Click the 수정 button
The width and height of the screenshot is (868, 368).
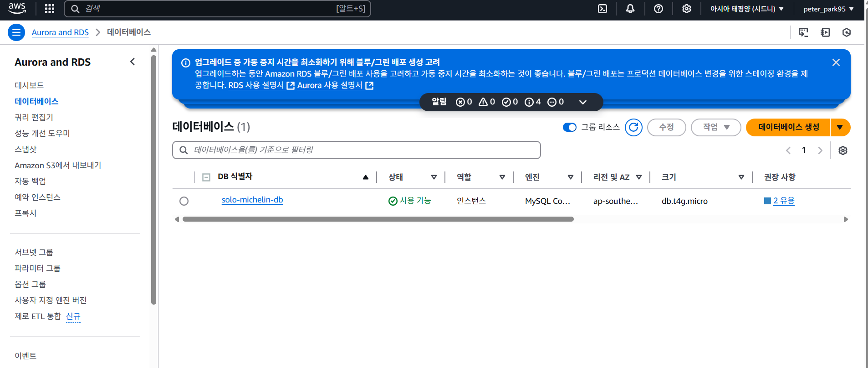[667, 127]
